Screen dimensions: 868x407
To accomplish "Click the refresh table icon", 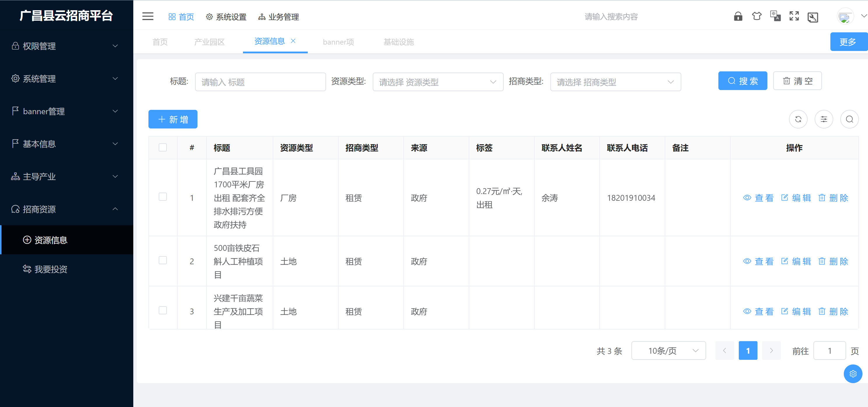I will pyautogui.click(x=798, y=119).
